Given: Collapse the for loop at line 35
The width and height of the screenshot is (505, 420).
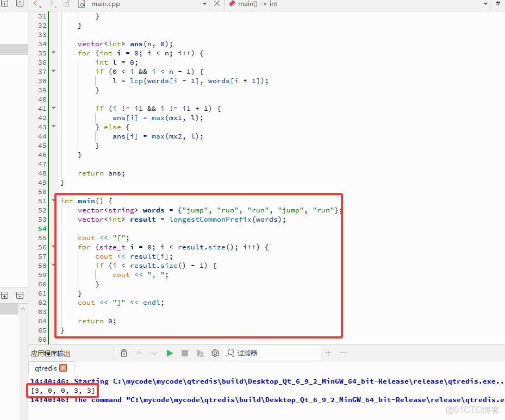Looking at the screenshot, I should [53, 52].
